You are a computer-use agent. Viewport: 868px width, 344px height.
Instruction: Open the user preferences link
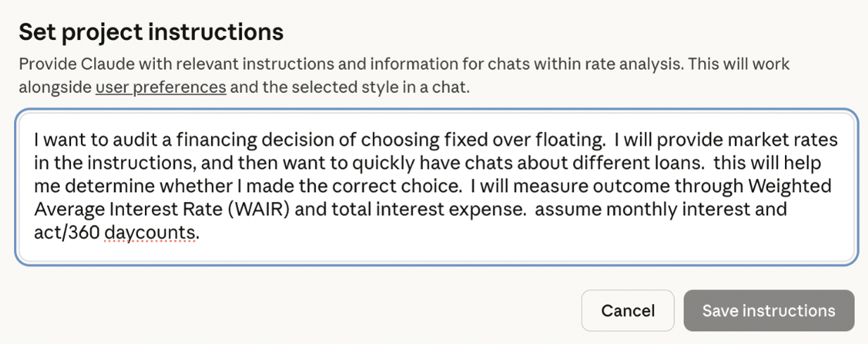tap(161, 88)
